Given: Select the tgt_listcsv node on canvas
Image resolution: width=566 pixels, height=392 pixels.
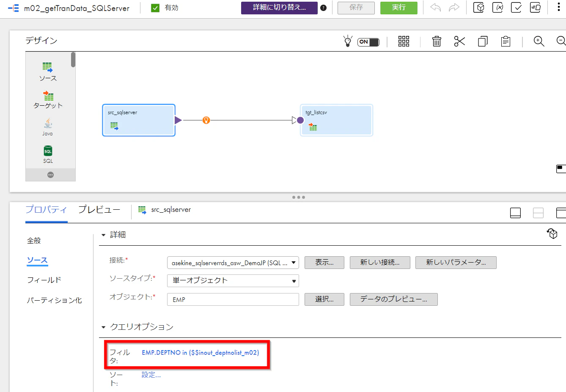Looking at the screenshot, I should (337, 120).
